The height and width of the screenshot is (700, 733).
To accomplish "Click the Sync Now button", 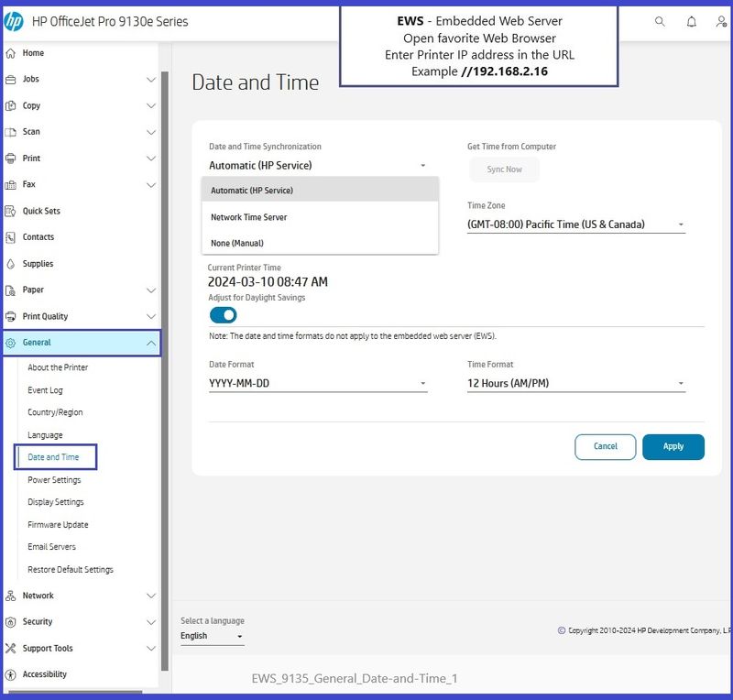I will point(504,170).
